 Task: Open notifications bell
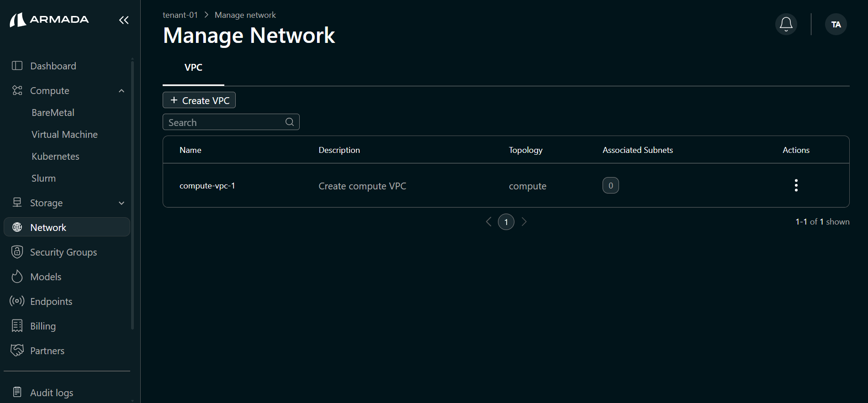(786, 24)
